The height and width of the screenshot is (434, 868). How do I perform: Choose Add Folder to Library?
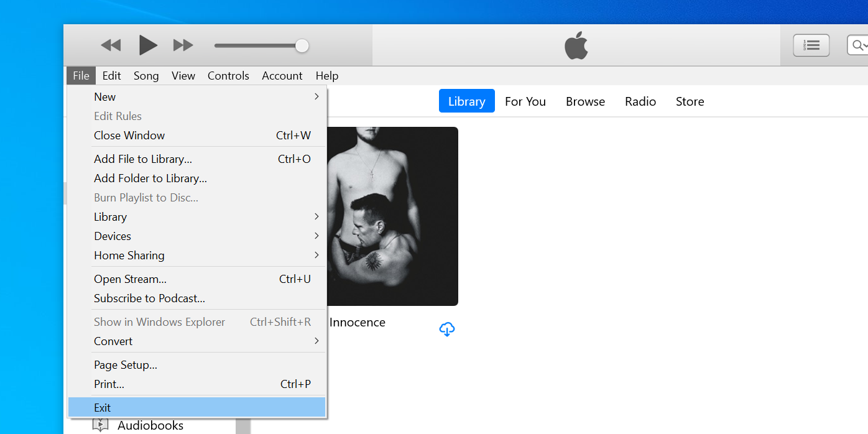150,178
